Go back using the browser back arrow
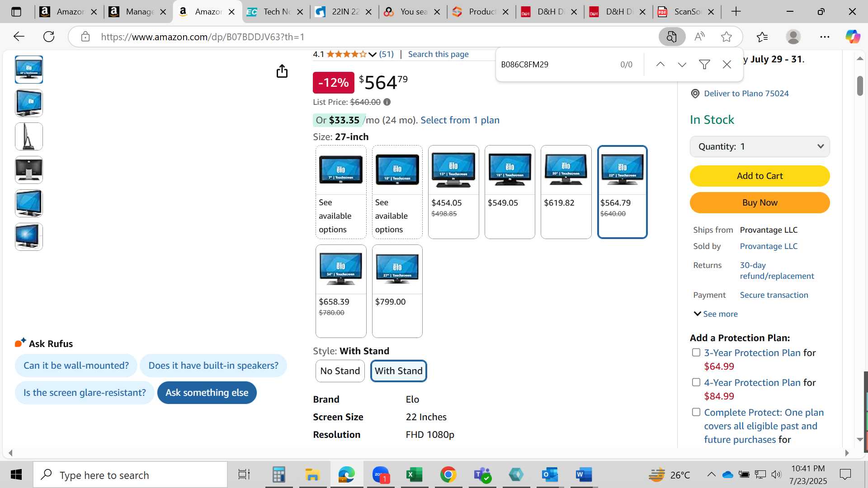Viewport: 868px width, 488px height. pos(19,37)
